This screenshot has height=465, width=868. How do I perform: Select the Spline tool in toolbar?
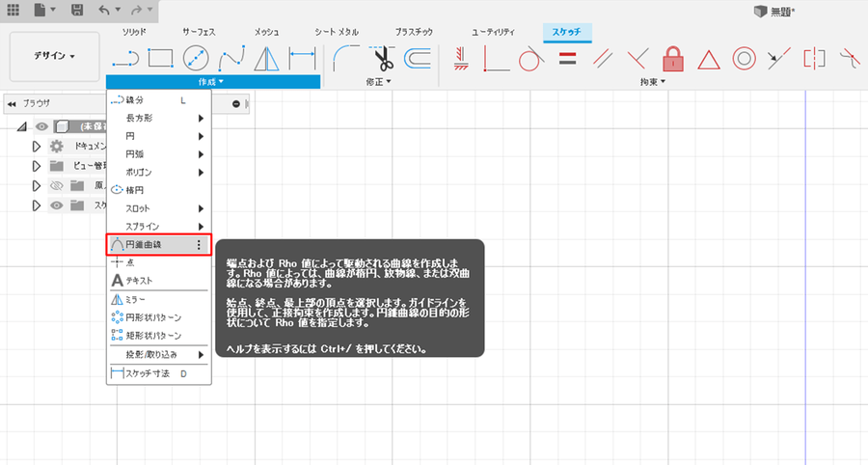pyautogui.click(x=231, y=59)
